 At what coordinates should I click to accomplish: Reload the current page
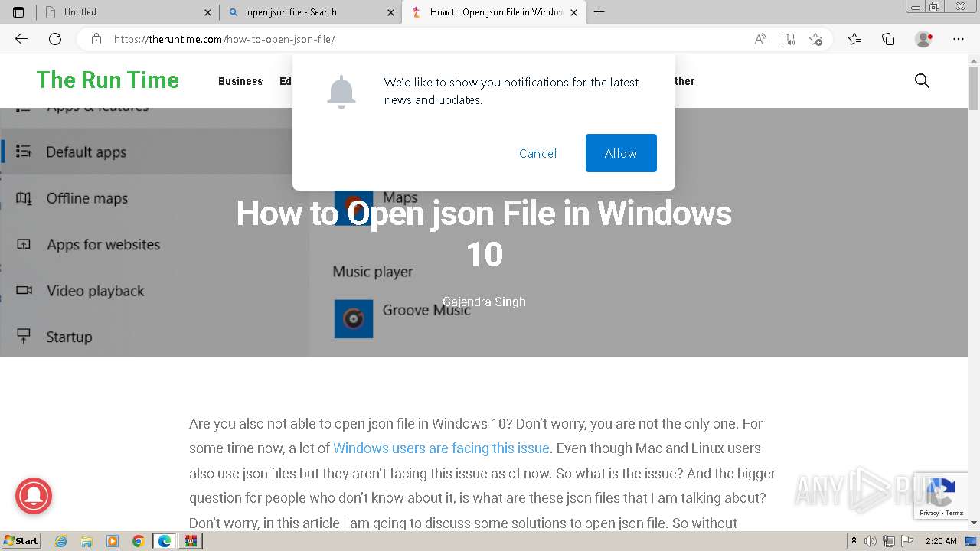click(x=55, y=39)
